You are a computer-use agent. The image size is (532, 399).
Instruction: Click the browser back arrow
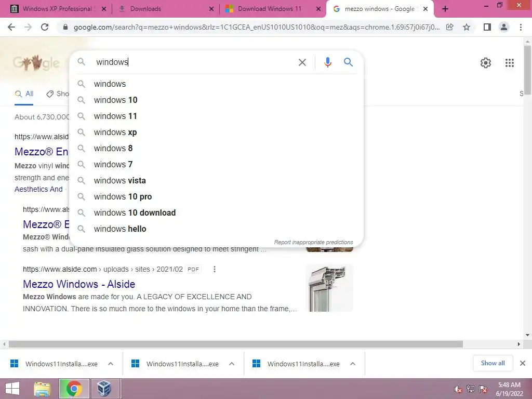click(x=11, y=27)
